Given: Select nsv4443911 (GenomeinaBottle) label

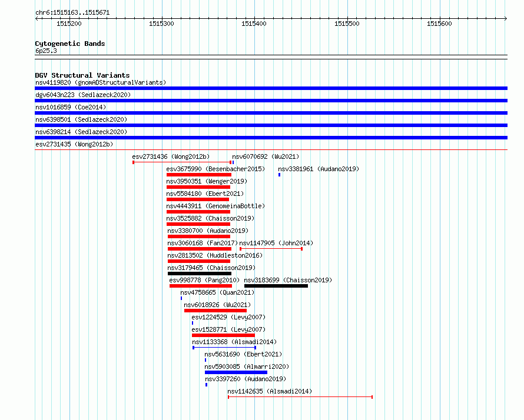Looking at the screenshot, I should (215, 206).
